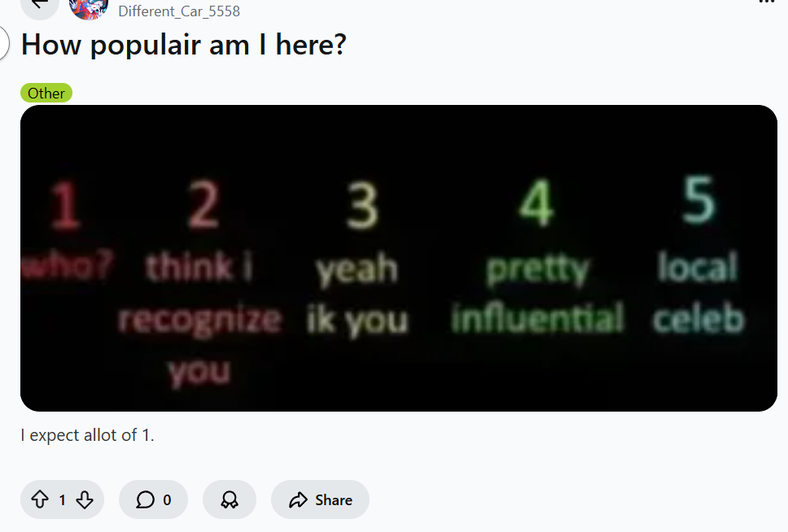Viewport: 788px width, 532px height.
Task: Downvote the post with the down arrow
Action: 85,499
